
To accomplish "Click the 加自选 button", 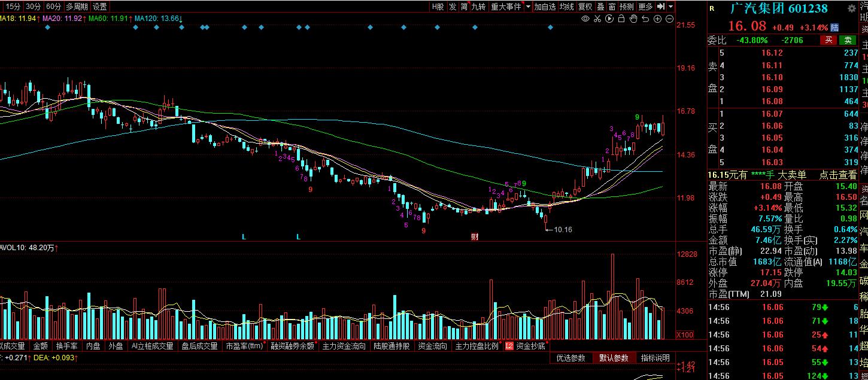I will tap(545, 7).
